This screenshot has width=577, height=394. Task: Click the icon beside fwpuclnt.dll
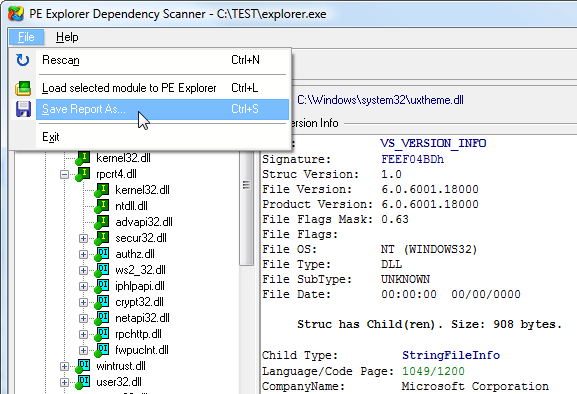[102, 350]
